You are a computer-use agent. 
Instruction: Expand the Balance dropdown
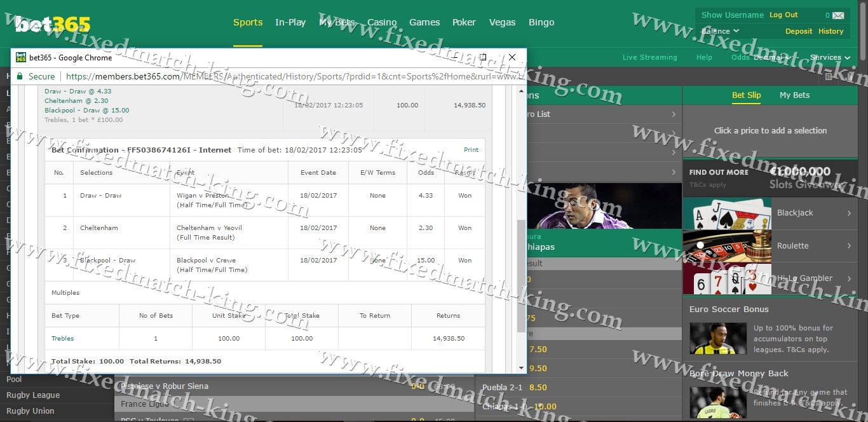[x=720, y=31]
